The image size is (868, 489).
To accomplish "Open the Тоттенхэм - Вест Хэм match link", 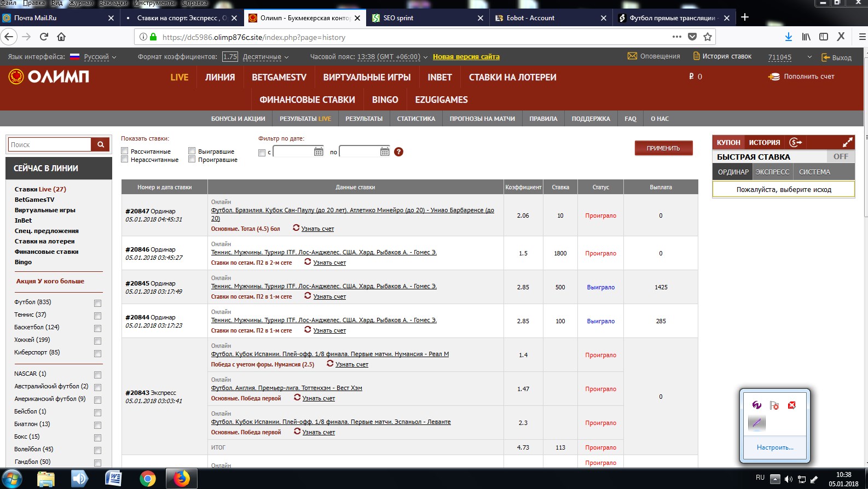I will [x=287, y=388].
